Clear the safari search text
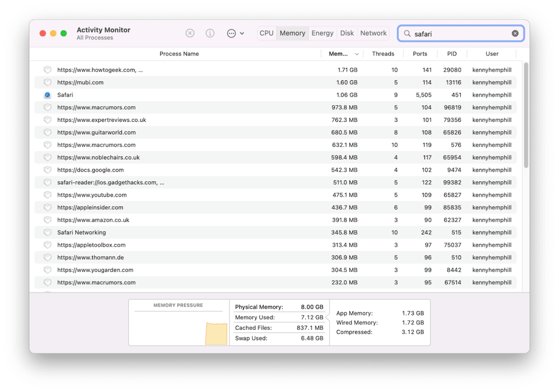The image size is (559, 392). 515,34
